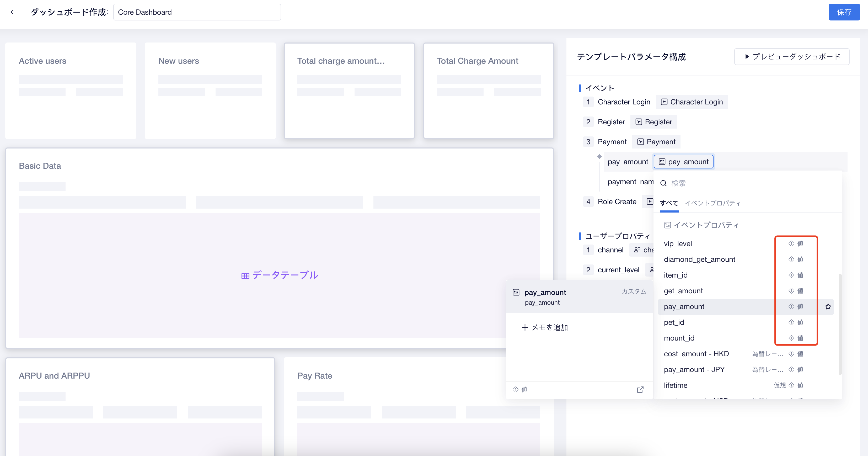
Task: Open external link icon in pay_amount popup
Action: 640,390
